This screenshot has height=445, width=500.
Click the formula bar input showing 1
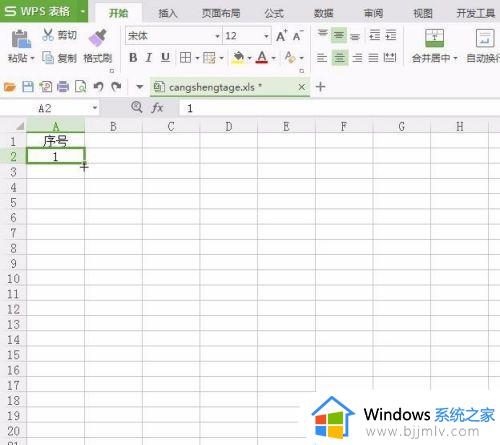click(x=339, y=108)
